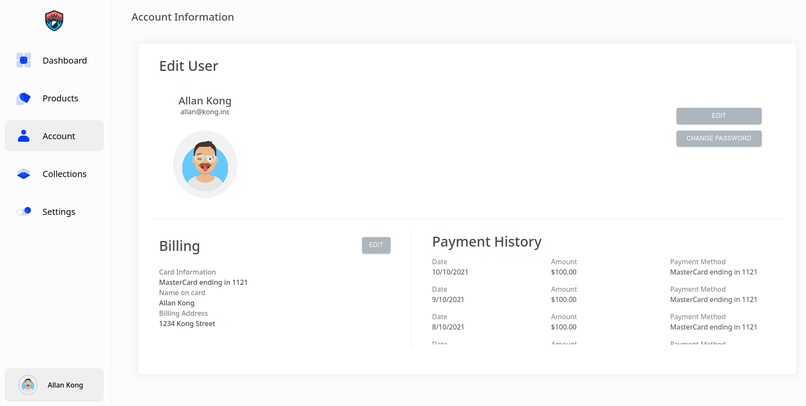
Task: Click the Edit User heading
Action: [189, 66]
